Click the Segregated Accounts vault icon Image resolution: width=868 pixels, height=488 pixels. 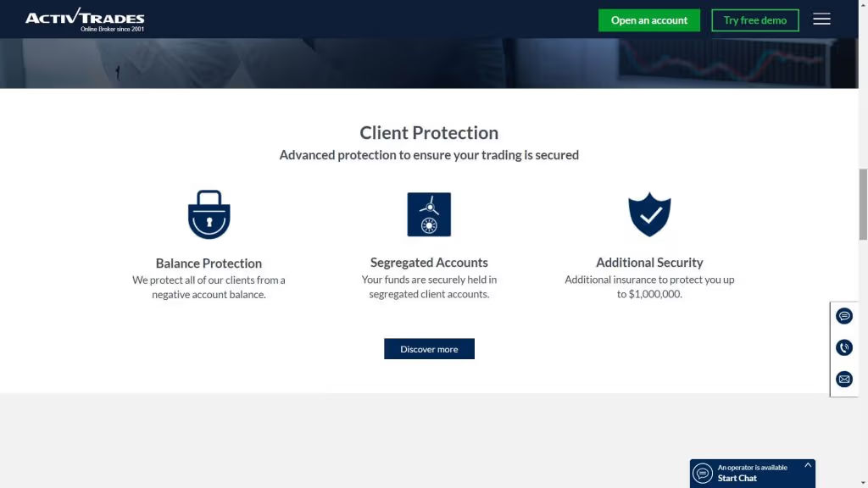click(x=429, y=213)
